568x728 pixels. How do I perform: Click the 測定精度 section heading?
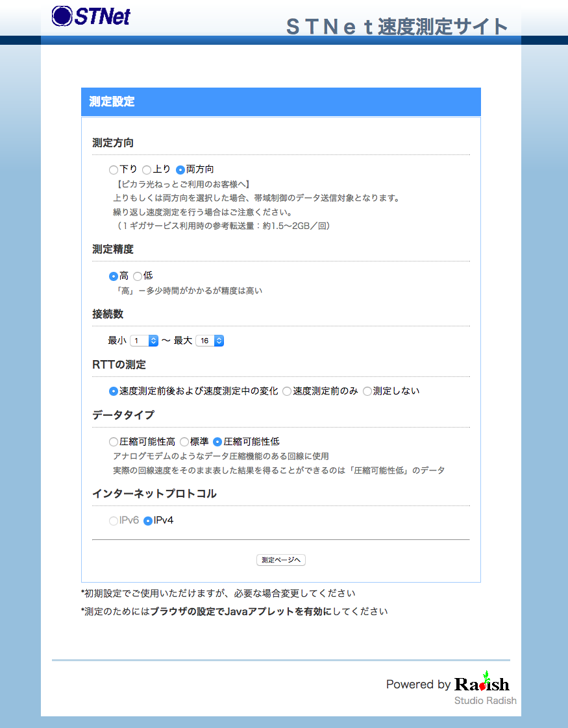[113, 249]
